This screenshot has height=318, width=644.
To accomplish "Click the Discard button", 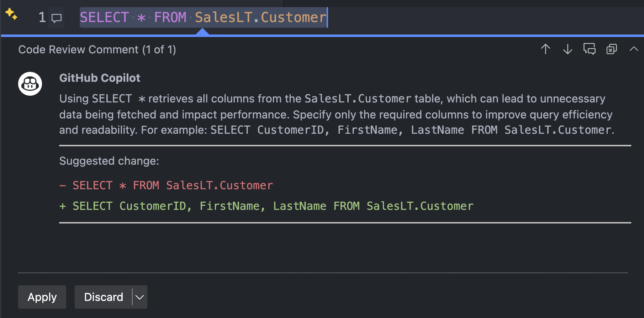I will [x=104, y=297].
